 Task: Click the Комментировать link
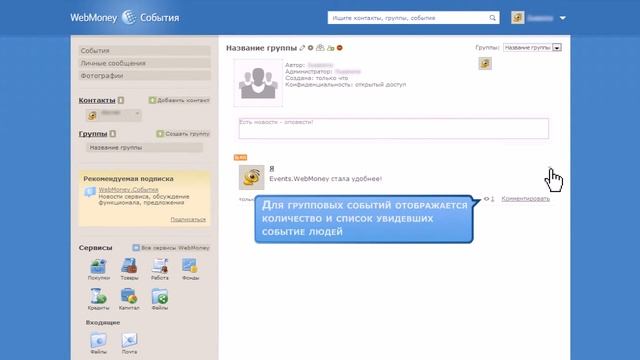(525, 199)
